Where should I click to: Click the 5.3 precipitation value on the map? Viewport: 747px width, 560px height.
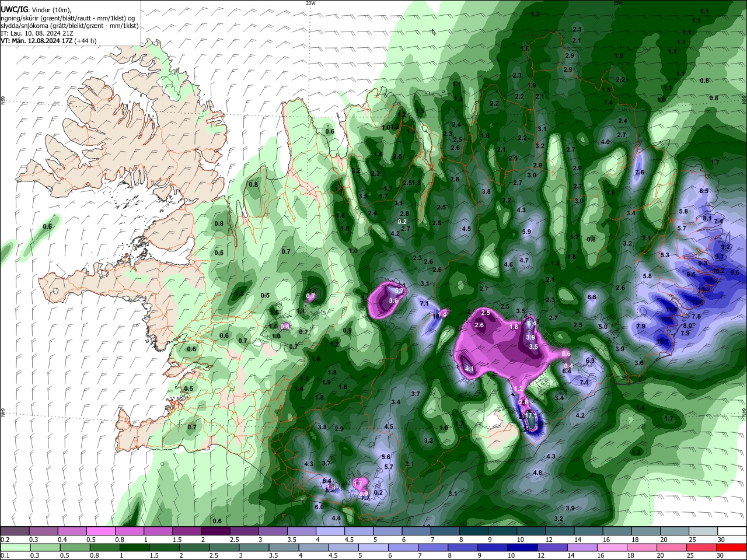(665, 255)
